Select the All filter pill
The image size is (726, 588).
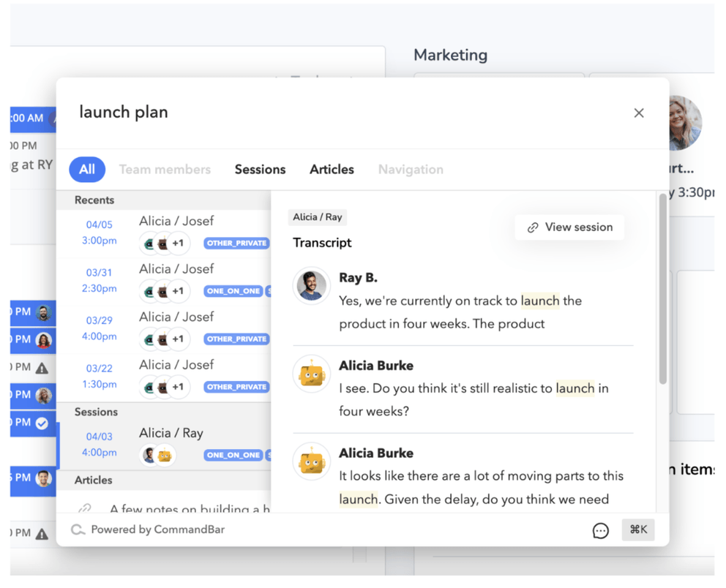[87, 169]
